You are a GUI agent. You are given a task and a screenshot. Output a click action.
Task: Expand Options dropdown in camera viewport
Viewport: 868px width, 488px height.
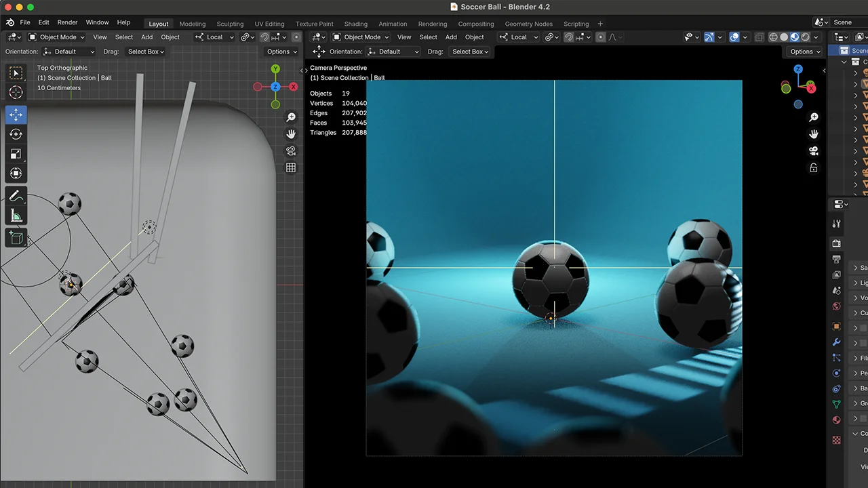pos(805,52)
